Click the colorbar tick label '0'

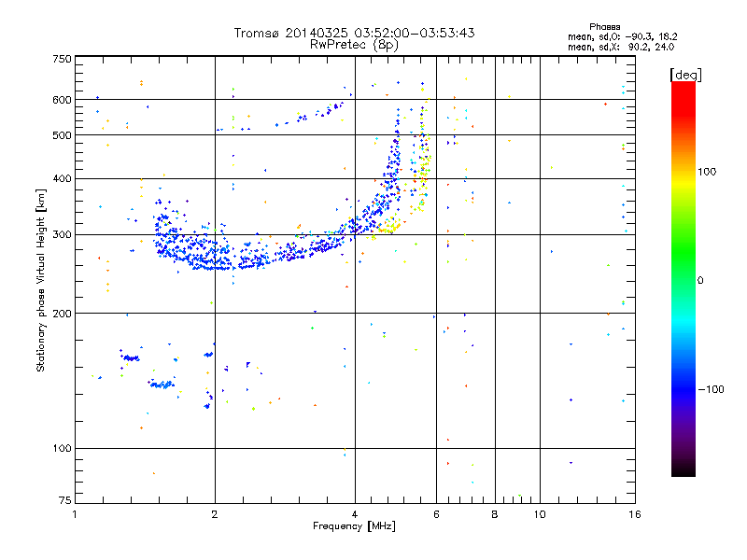point(700,281)
